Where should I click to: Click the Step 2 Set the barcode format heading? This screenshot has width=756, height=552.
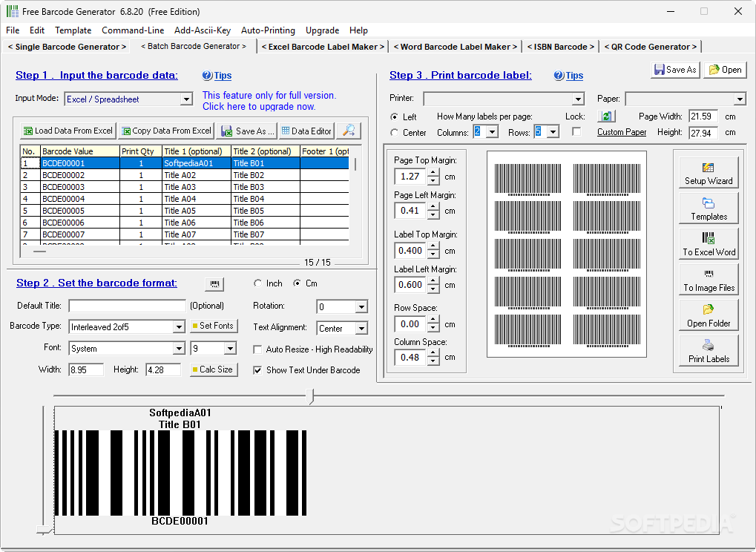(x=96, y=283)
